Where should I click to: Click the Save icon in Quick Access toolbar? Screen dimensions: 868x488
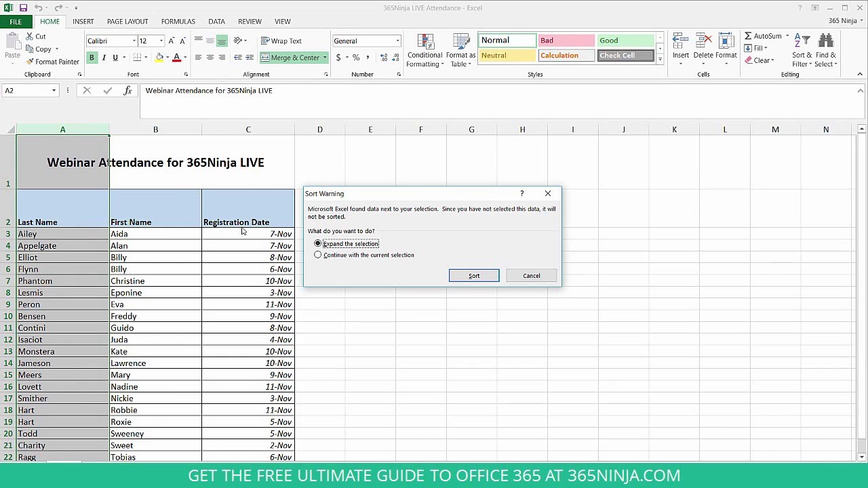(x=23, y=7)
